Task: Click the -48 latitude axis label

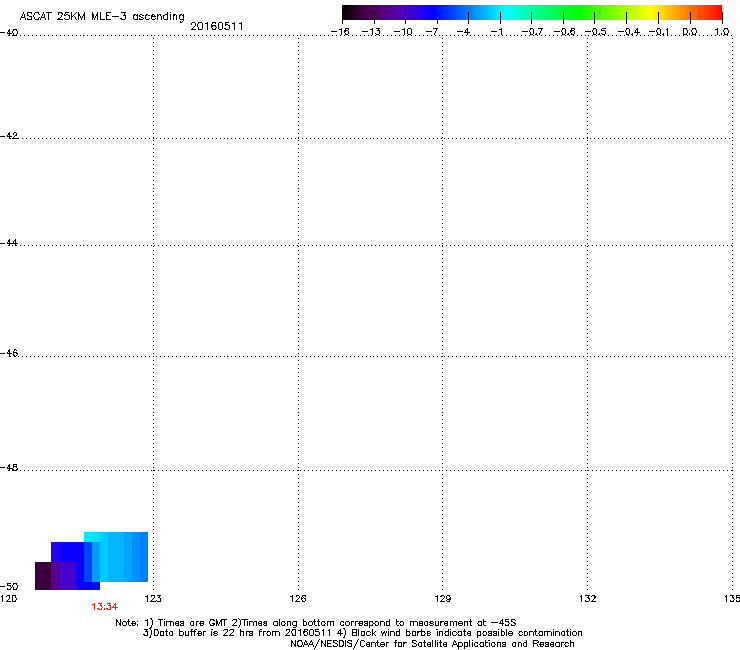Action: click(x=9, y=468)
